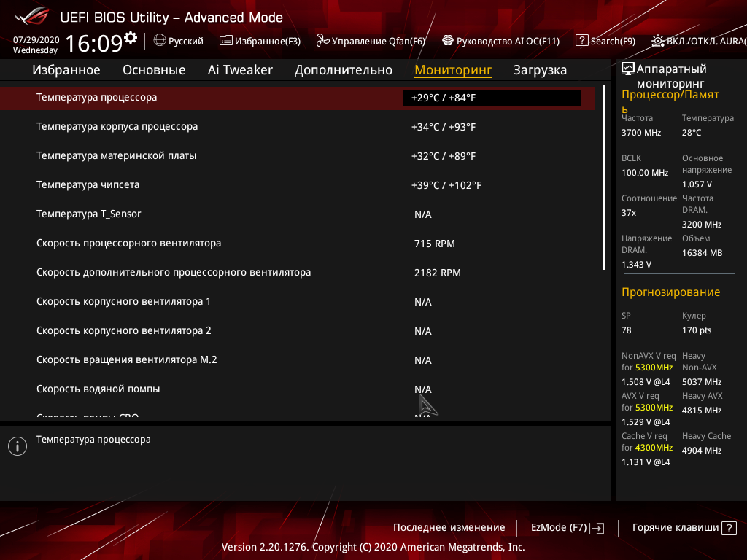Select Скорость дополнительного процессорного вентилятора row
747x560 pixels.
pyautogui.click(x=298, y=273)
